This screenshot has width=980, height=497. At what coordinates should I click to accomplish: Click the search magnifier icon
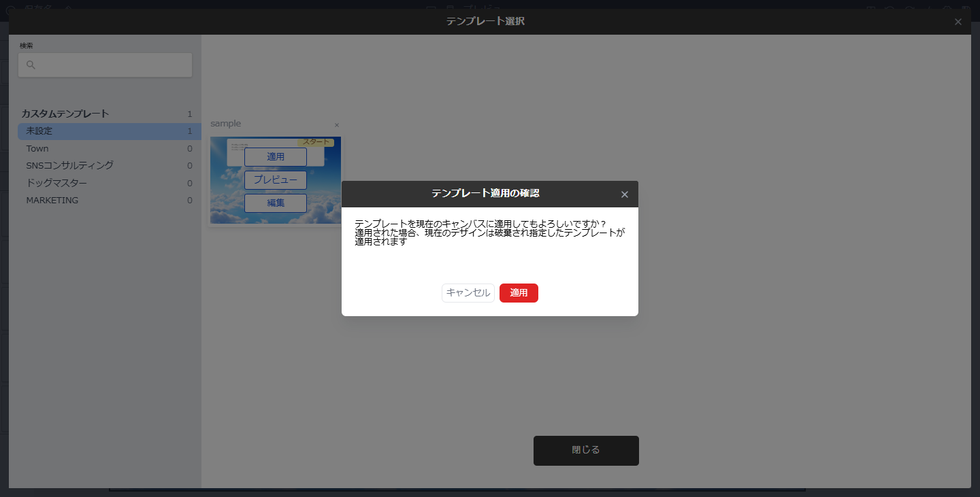[x=31, y=65]
